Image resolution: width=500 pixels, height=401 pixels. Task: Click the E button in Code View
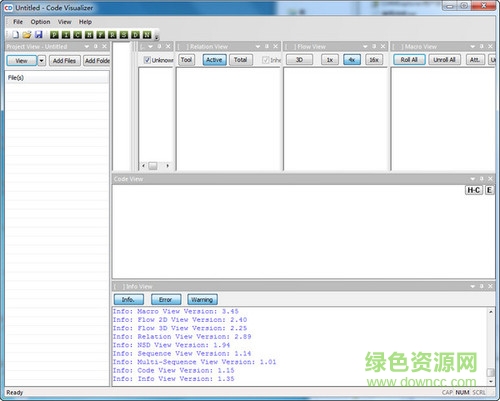(489, 190)
